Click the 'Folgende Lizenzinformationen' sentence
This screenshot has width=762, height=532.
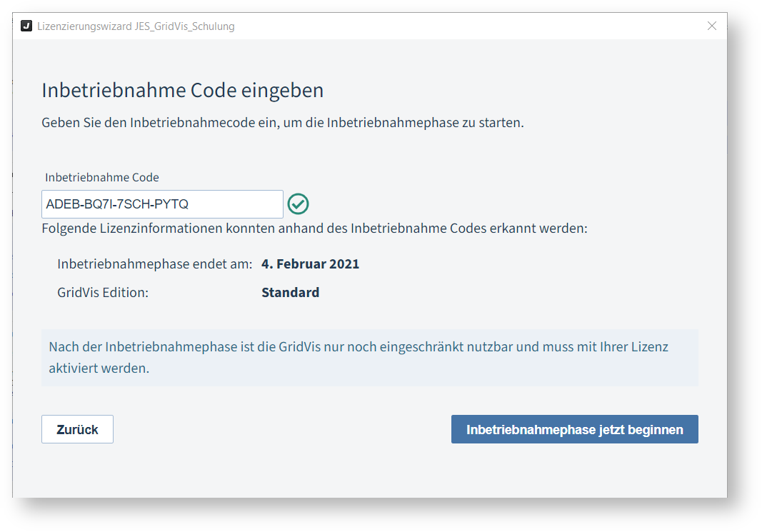click(314, 229)
